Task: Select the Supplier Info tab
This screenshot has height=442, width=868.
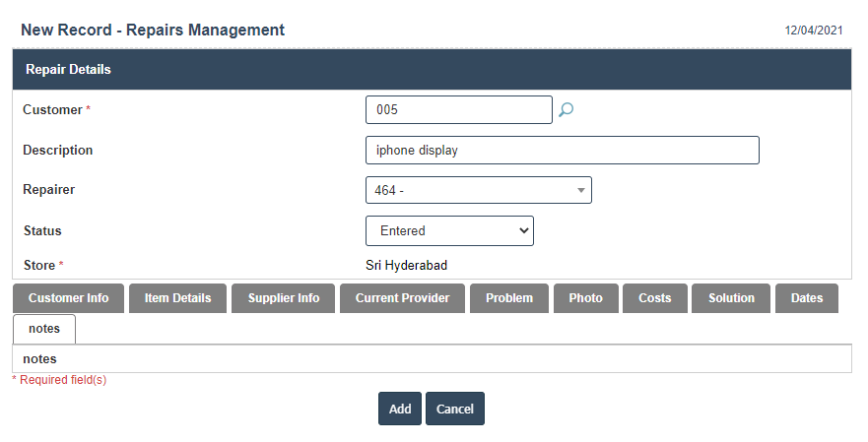Action: coord(284,298)
